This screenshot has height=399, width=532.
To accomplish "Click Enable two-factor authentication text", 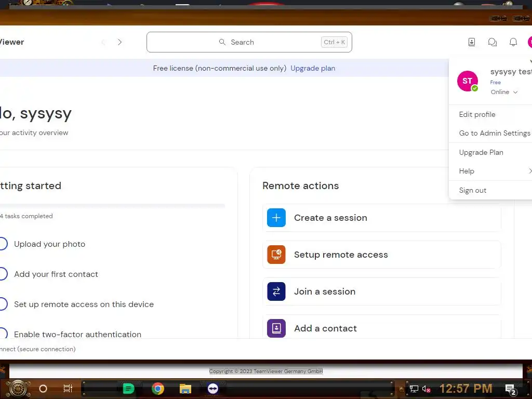I will click(78, 334).
